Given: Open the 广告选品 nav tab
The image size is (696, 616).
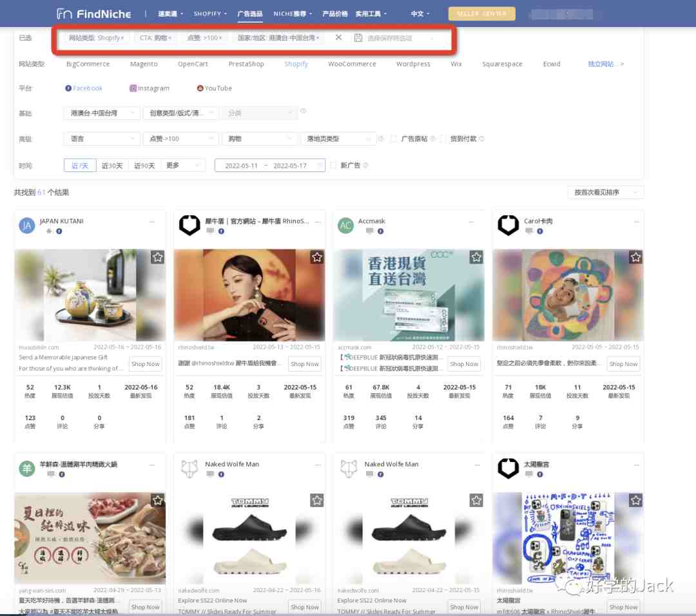Looking at the screenshot, I should tap(250, 14).
